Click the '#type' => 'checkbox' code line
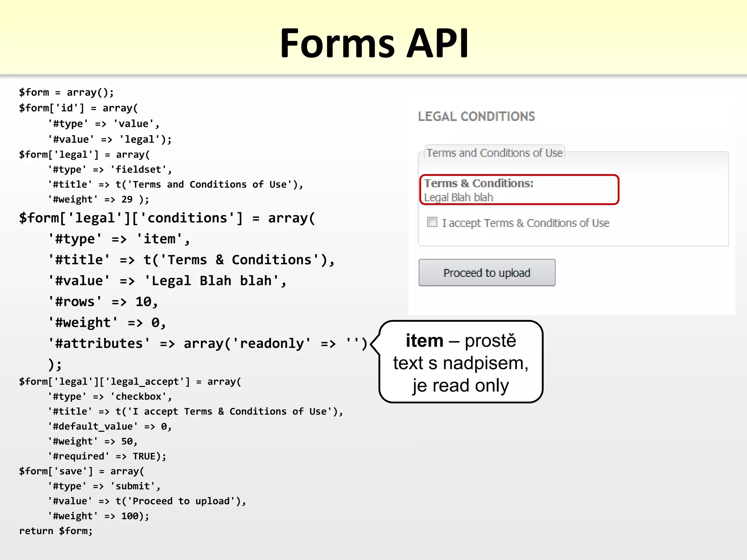 coord(109,396)
